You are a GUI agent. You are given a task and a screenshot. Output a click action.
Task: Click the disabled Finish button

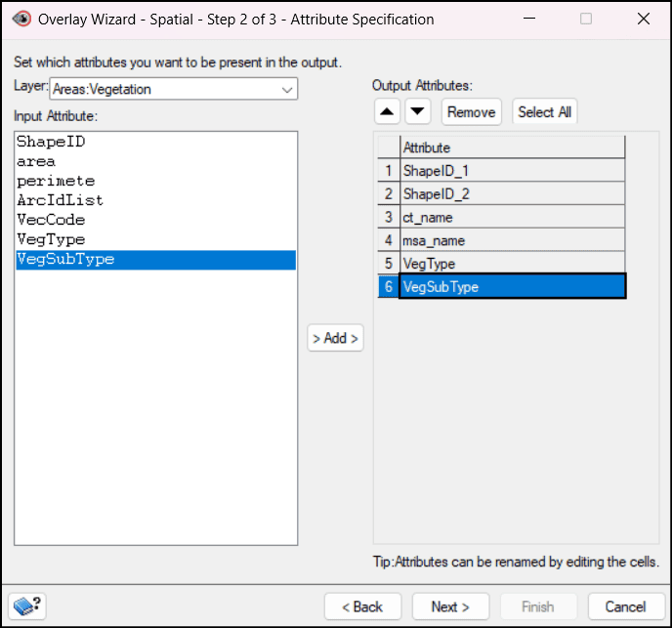click(x=538, y=607)
